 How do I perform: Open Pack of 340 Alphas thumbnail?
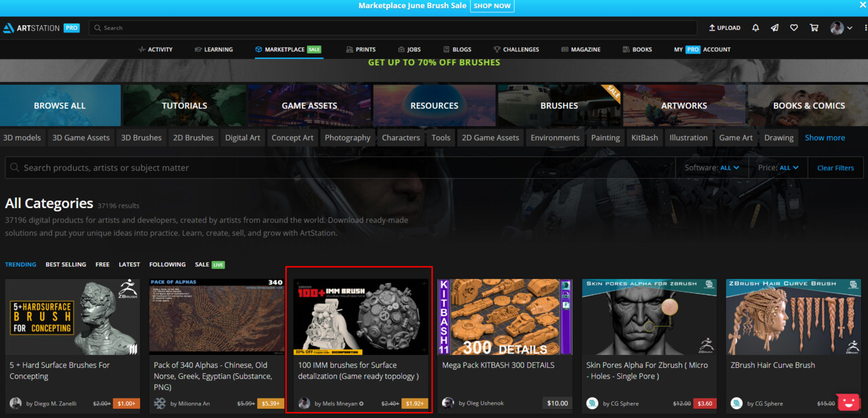coord(216,316)
